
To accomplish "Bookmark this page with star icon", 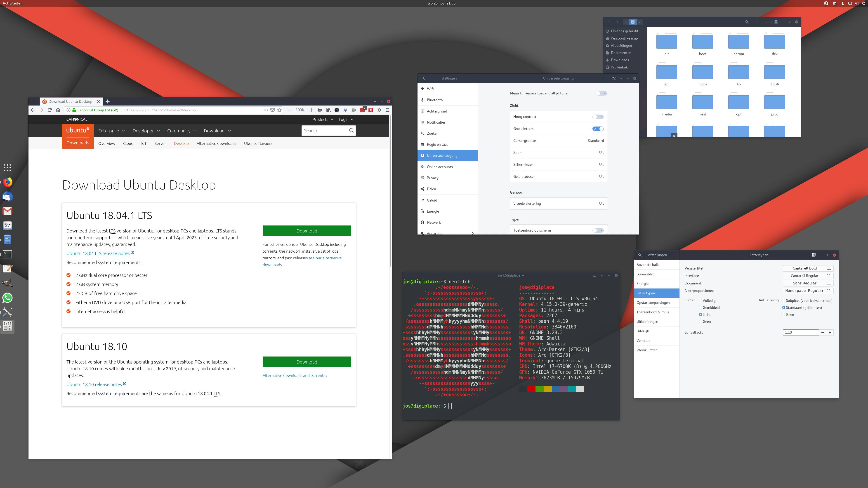I will (x=279, y=110).
